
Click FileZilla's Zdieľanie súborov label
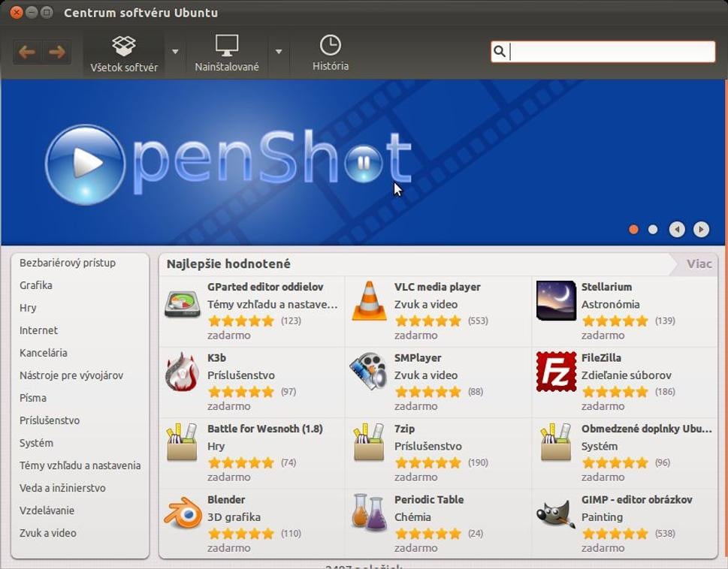click(x=627, y=375)
